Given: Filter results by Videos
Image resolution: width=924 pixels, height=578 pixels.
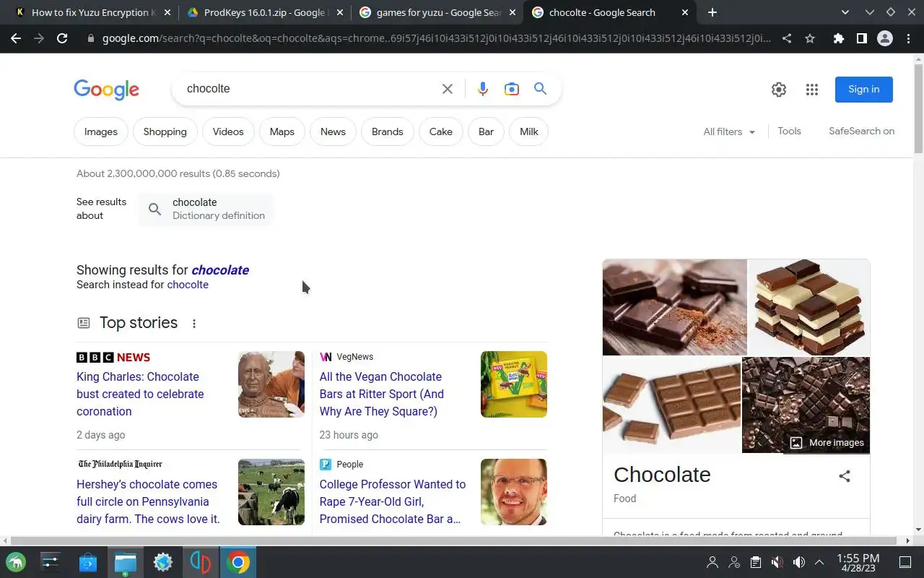Looking at the screenshot, I should [228, 131].
